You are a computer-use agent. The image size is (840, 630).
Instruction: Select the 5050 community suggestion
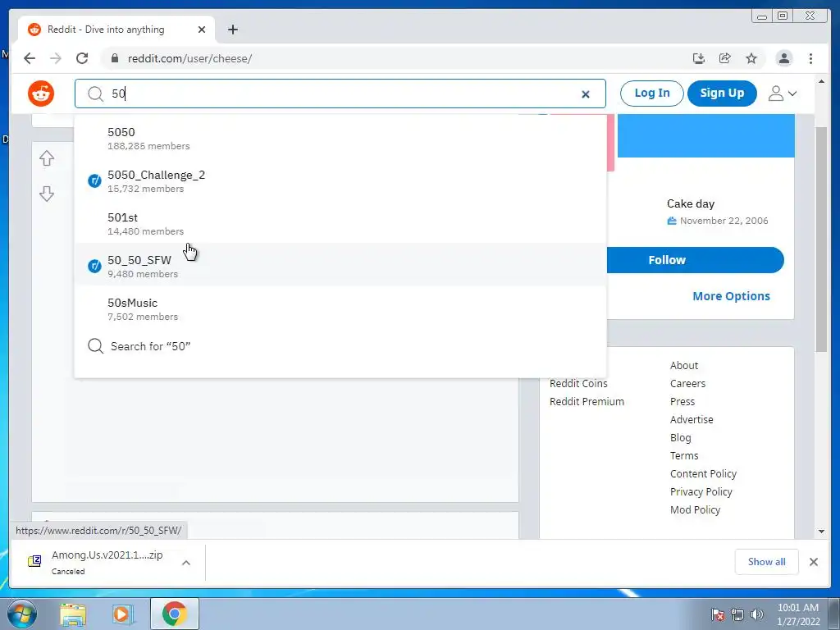[340, 138]
